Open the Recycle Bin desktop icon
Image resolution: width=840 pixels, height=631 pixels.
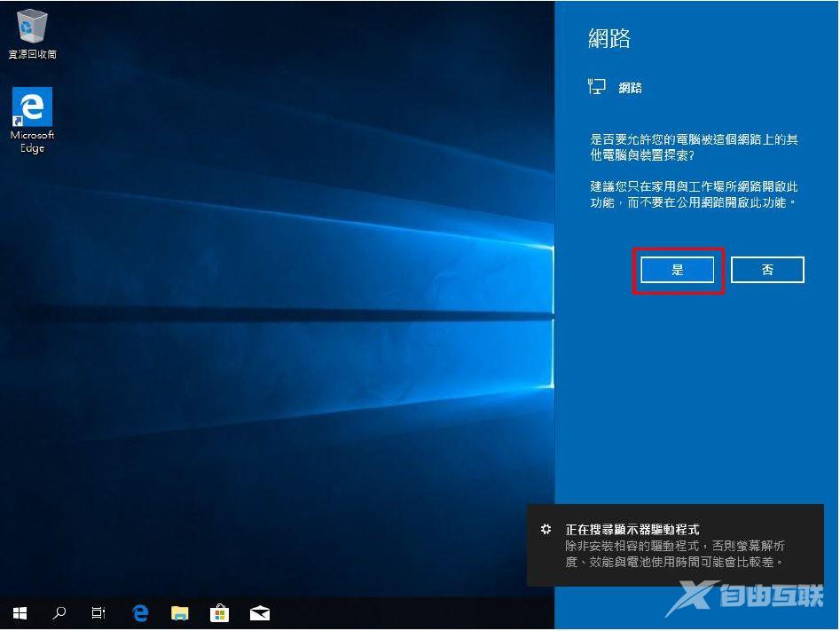tap(32, 33)
